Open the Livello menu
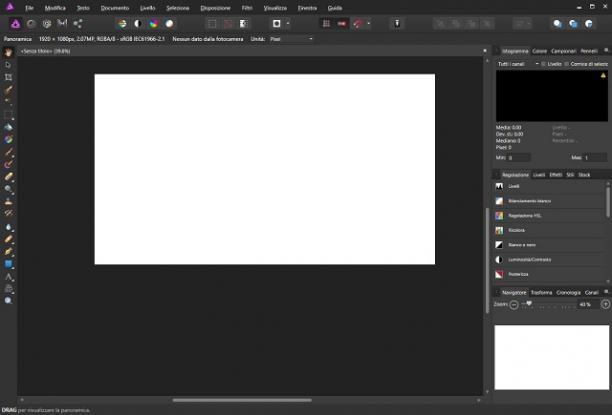 click(x=148, y=8)
